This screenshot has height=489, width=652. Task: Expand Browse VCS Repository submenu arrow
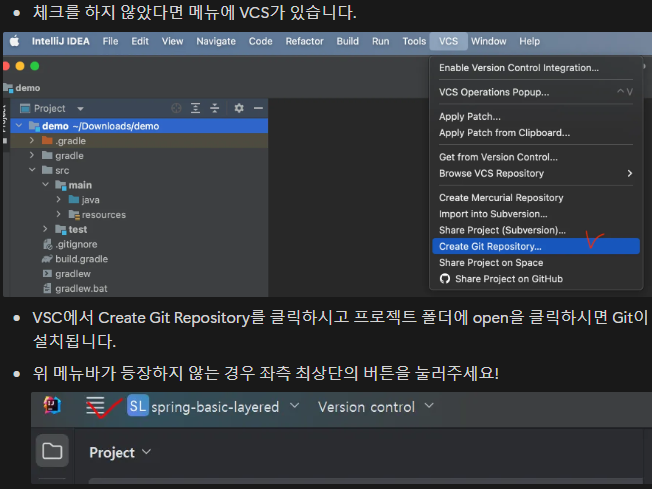630,173
